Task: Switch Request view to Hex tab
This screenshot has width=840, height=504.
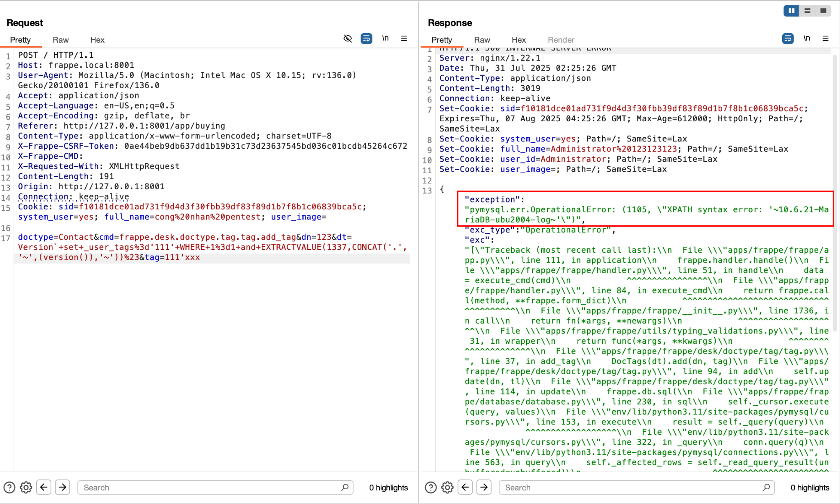Action: point(97,40)
